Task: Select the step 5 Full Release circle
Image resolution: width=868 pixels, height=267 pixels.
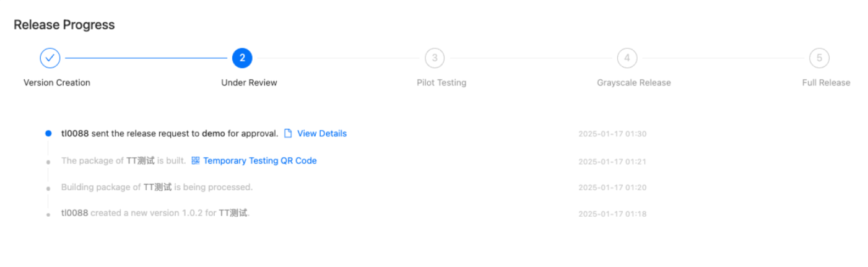Action: pyautogui.click(x=819, y=58)
